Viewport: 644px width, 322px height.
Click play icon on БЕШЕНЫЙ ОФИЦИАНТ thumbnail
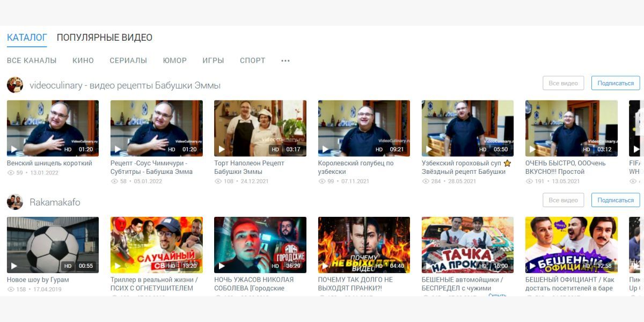click(x=532, y=266)
